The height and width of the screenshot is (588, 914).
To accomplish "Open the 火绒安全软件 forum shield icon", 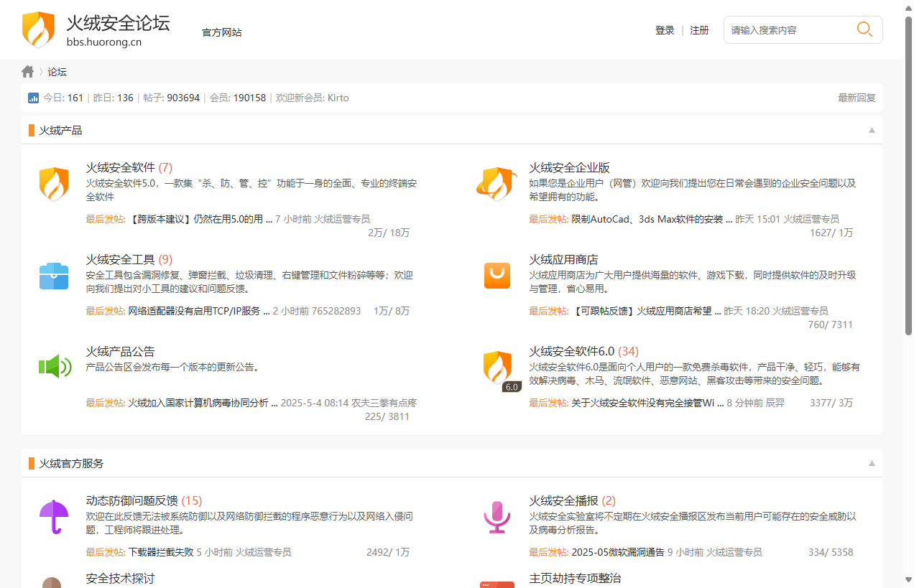I will (54, 183).
